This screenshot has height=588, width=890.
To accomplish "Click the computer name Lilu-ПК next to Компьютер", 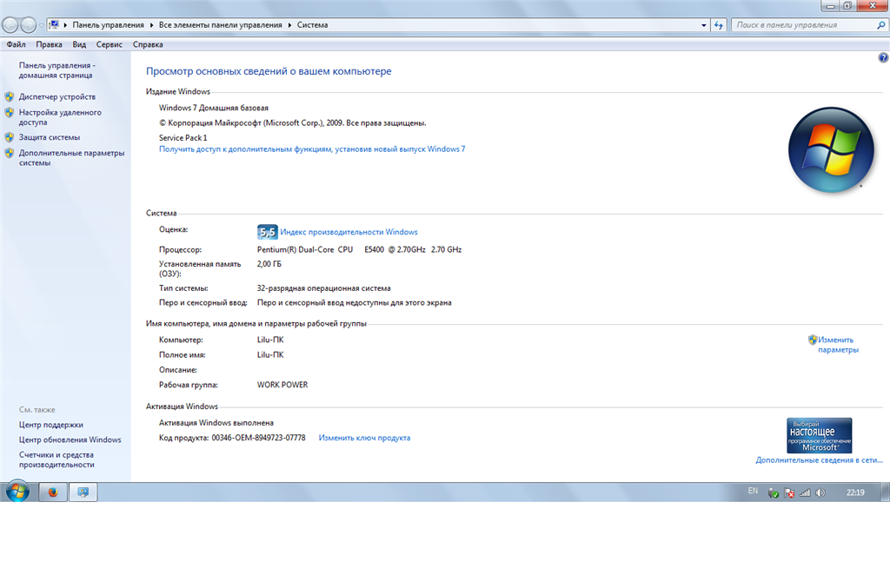I will (270, 340).
